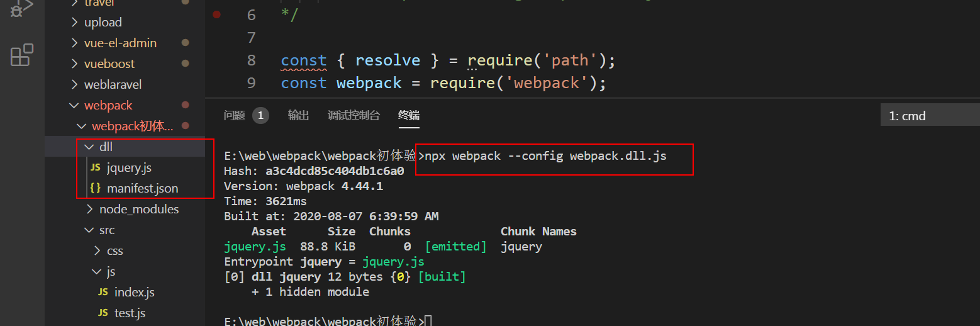
Task: Expand the css folder
Action: coord(114,250)
